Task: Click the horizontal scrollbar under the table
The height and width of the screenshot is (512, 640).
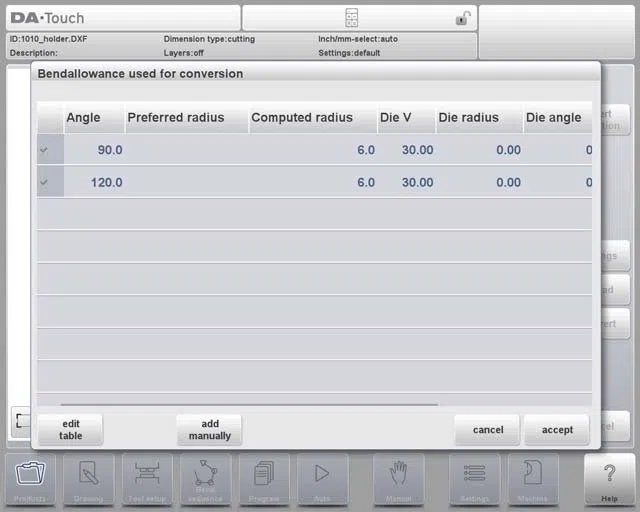Action: pos(249,404)
